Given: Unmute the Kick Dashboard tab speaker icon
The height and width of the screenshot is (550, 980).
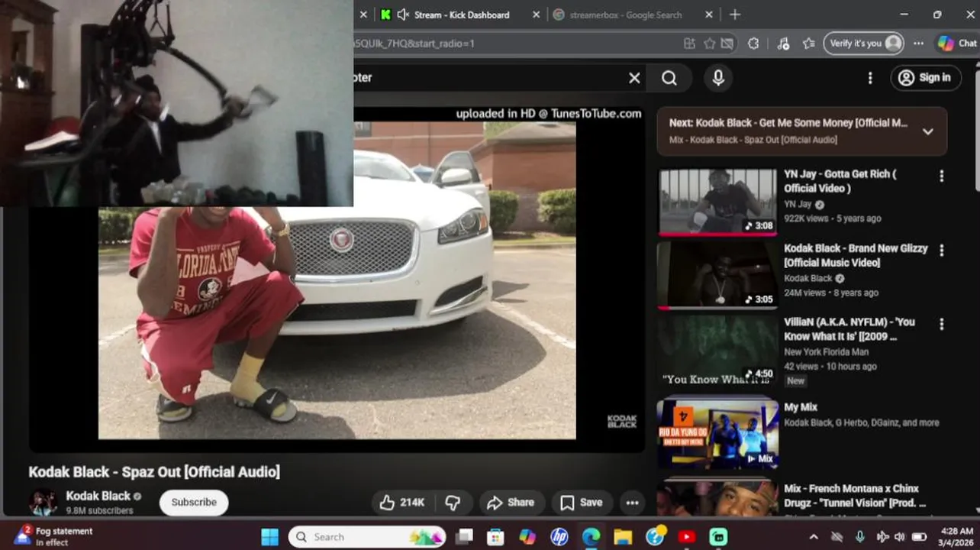Looking at the screenshot, I should click(404, 15).
